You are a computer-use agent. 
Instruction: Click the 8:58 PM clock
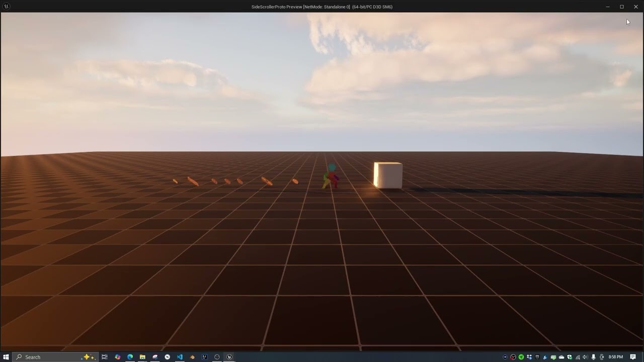point(616,357)
